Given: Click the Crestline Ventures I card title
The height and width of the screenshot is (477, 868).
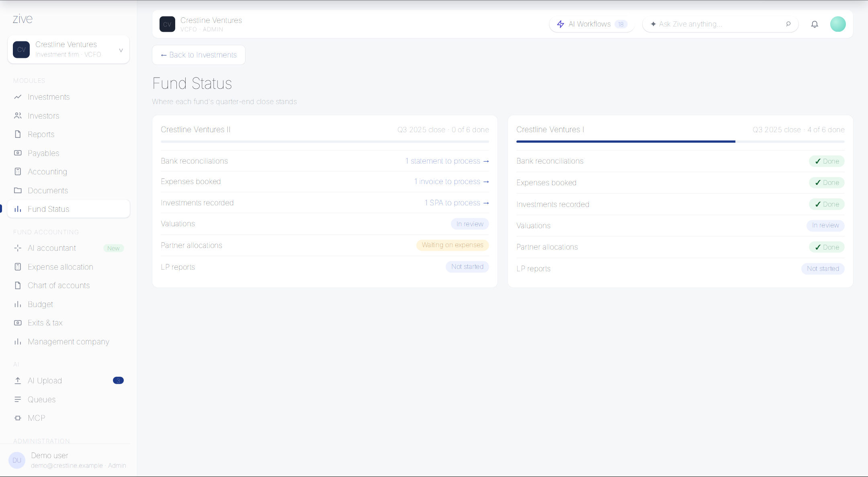Looking at the screenshot, I should pos(550,129).
